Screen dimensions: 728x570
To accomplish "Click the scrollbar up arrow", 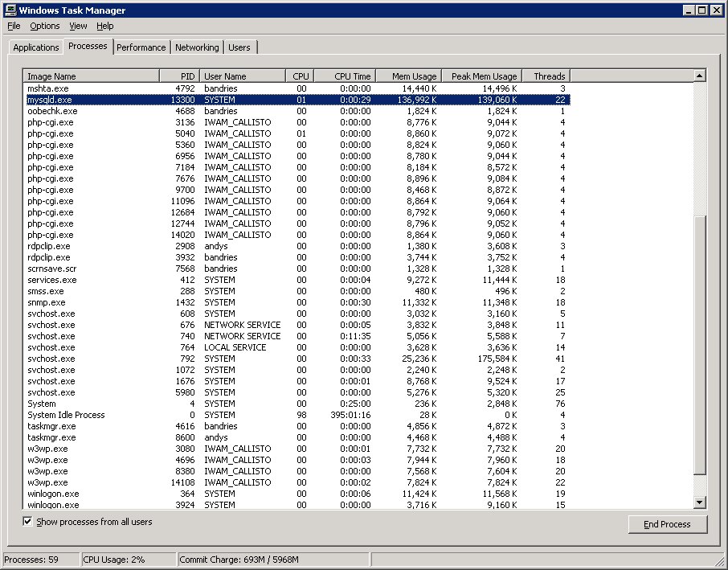I will pyautogui.click(x=699, y=76).
